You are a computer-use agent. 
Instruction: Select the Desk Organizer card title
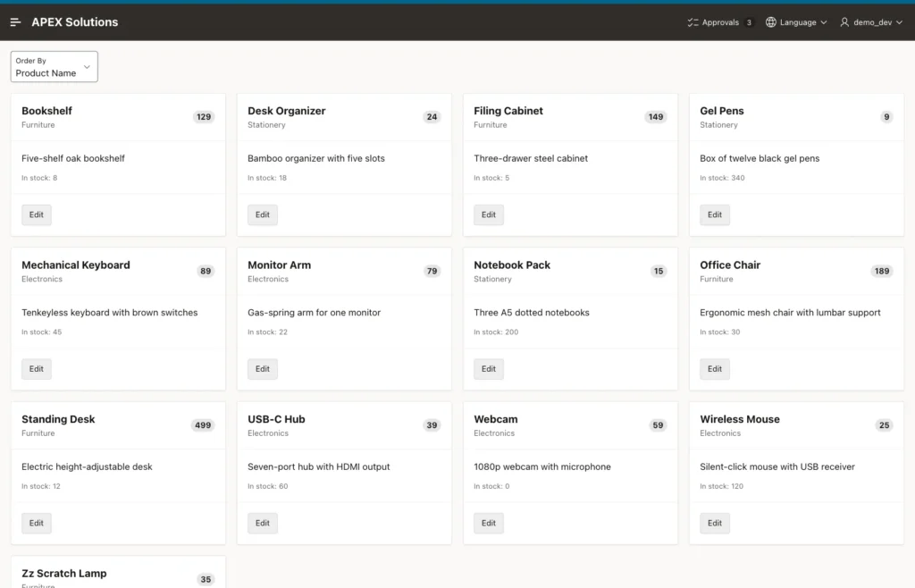[287, 111]
